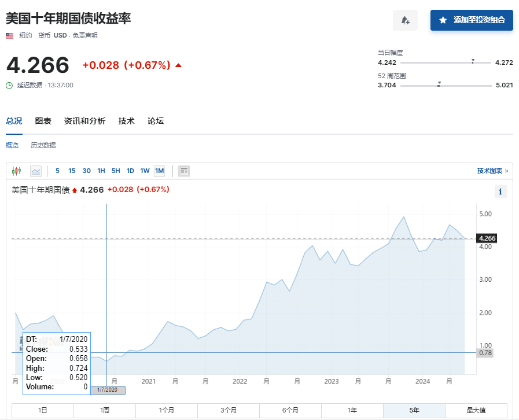Open the news panel icon in chart toolbar
This screenshot has width=519, height=420.
coord(184,171)
